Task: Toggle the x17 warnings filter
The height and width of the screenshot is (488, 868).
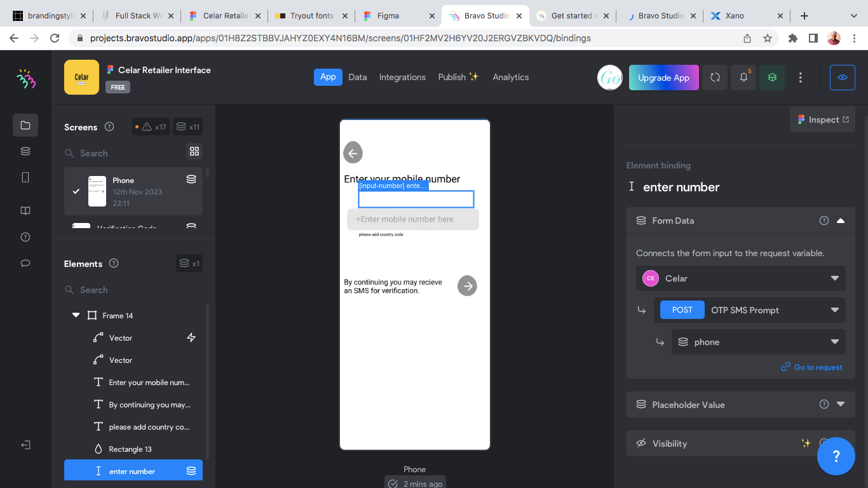Action: coord(151,127)
